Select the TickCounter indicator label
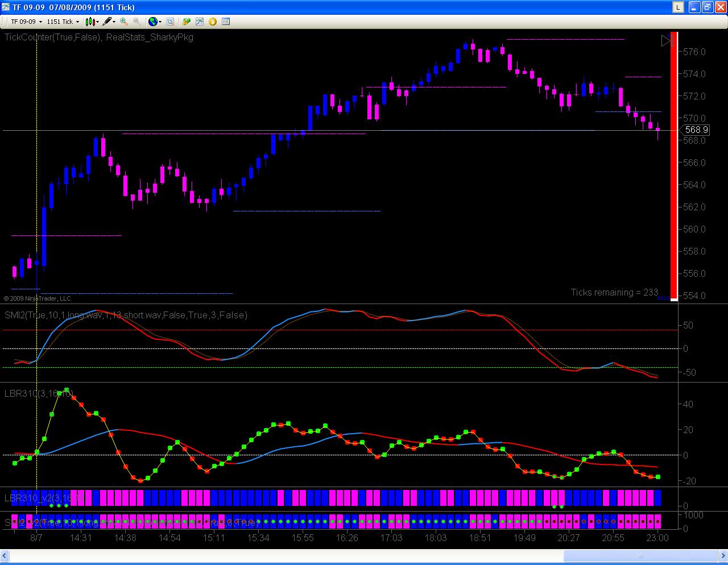This screenshot has width=728, height=565. click(x=53, y=37)
